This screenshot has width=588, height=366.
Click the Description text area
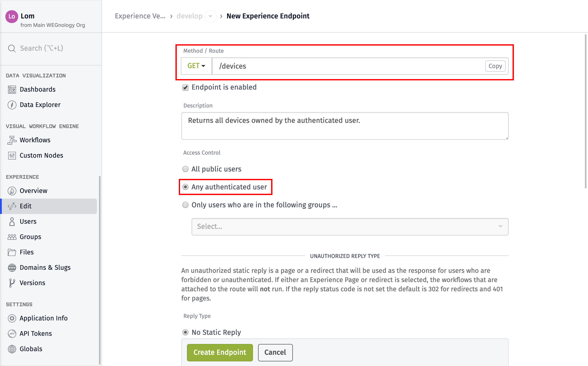345,126
